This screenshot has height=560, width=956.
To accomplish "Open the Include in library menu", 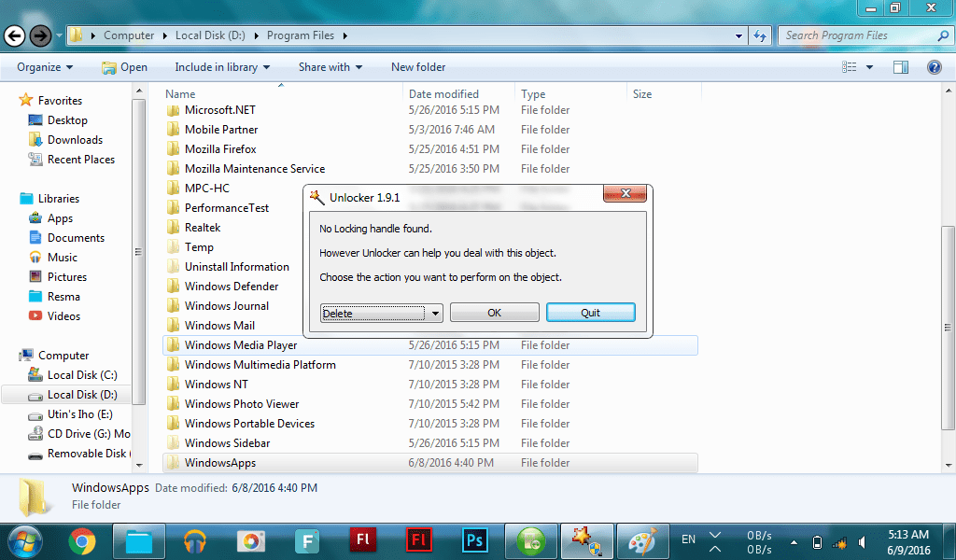I will [222, 67].
